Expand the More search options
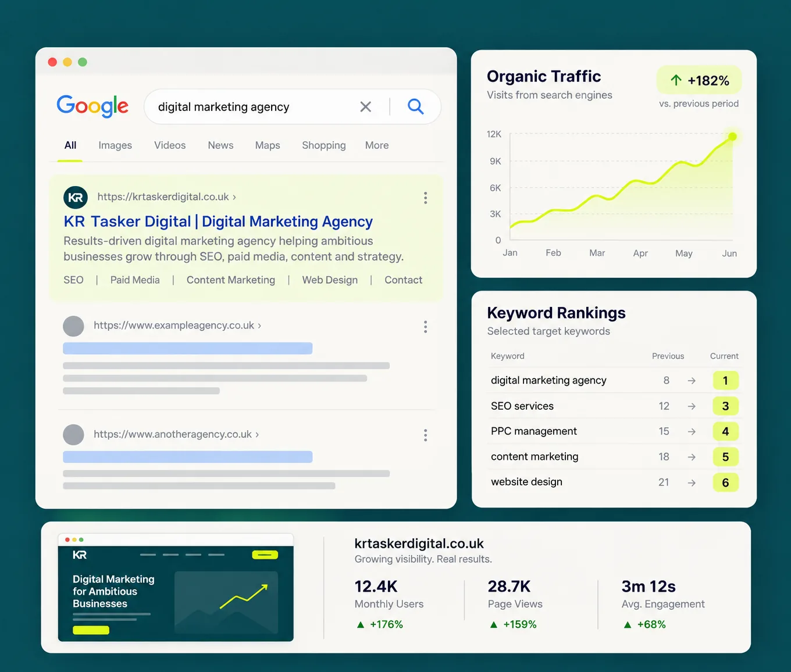The width and height of the screenshot is (791, 672). [377, 145]
